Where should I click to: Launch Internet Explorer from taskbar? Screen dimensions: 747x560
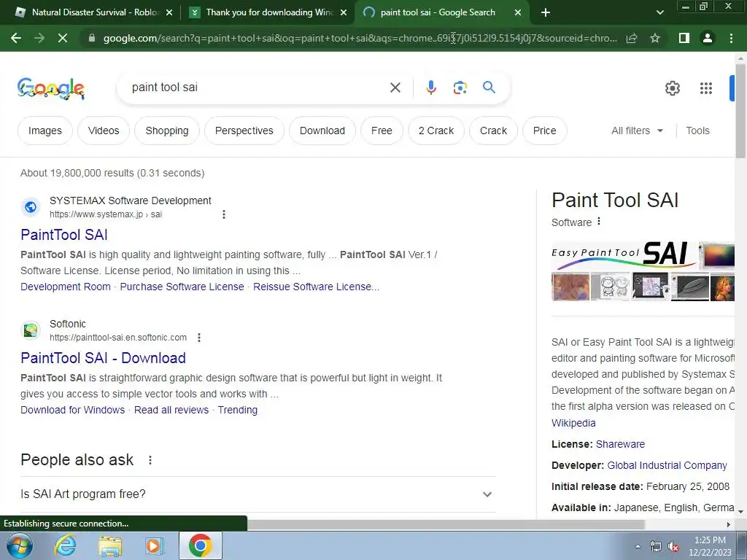pos(65,545)
